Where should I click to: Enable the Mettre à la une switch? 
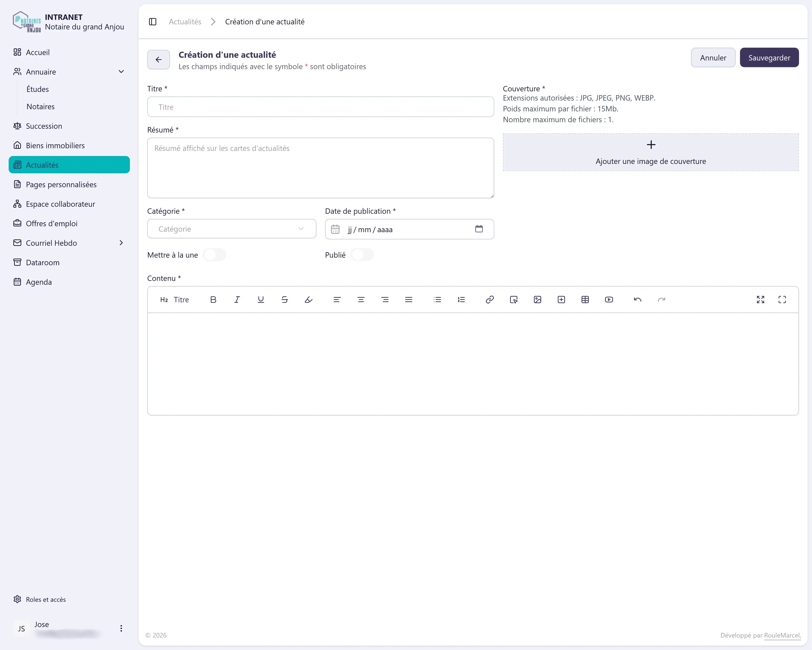(x=214, y=255)
